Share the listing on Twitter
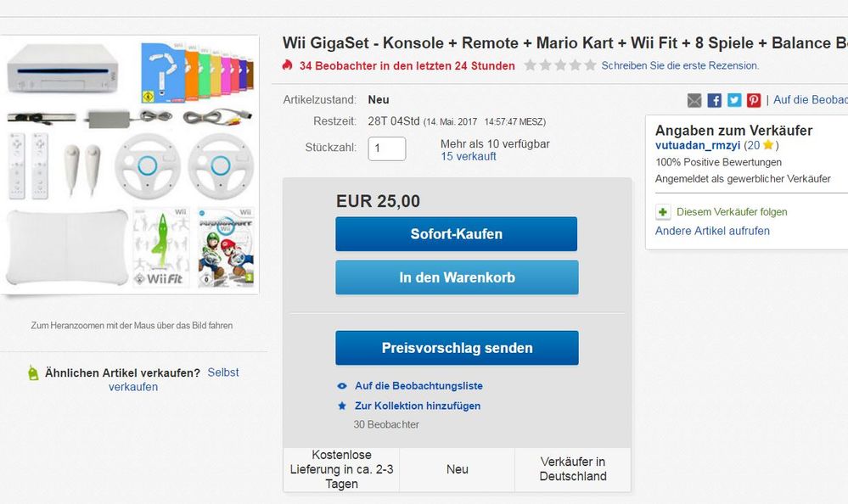Image resolution: width=848 pixels, height=504 pixels. coord(733,100)
